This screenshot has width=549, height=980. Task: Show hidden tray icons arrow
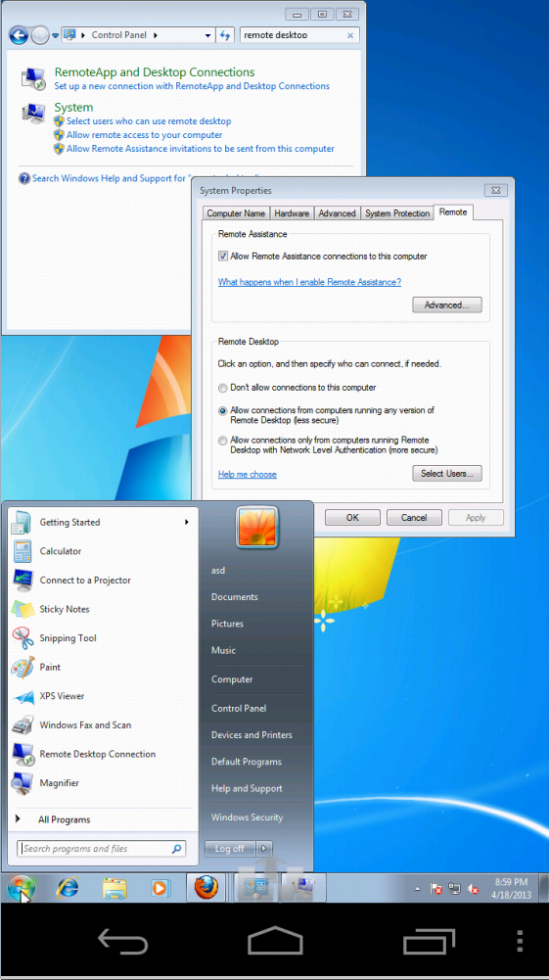coord(417,889)
